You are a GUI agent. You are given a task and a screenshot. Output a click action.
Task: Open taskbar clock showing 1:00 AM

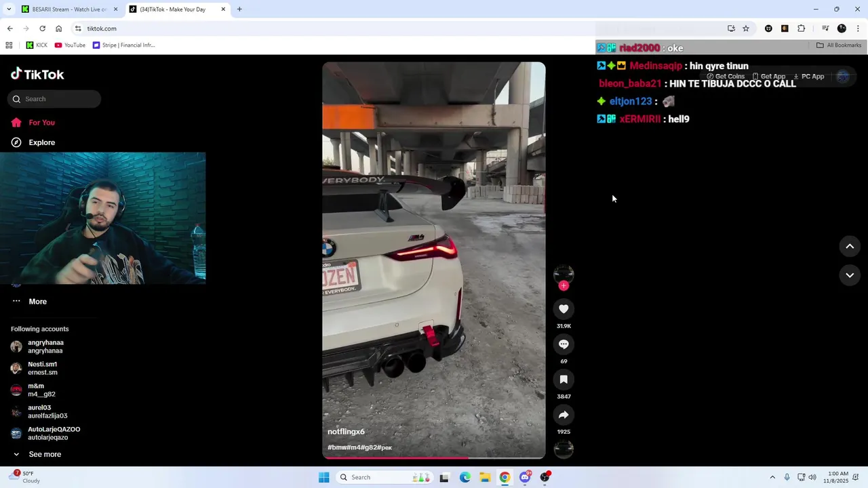pos(838,477)
